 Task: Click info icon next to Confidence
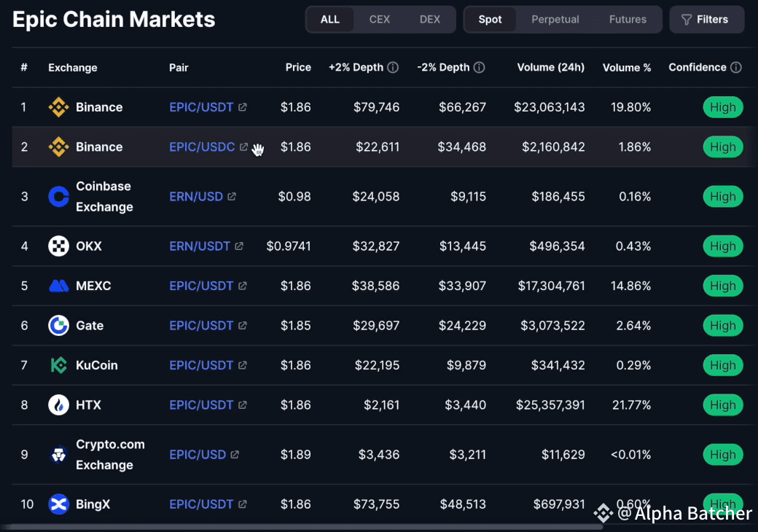point(735,68)
